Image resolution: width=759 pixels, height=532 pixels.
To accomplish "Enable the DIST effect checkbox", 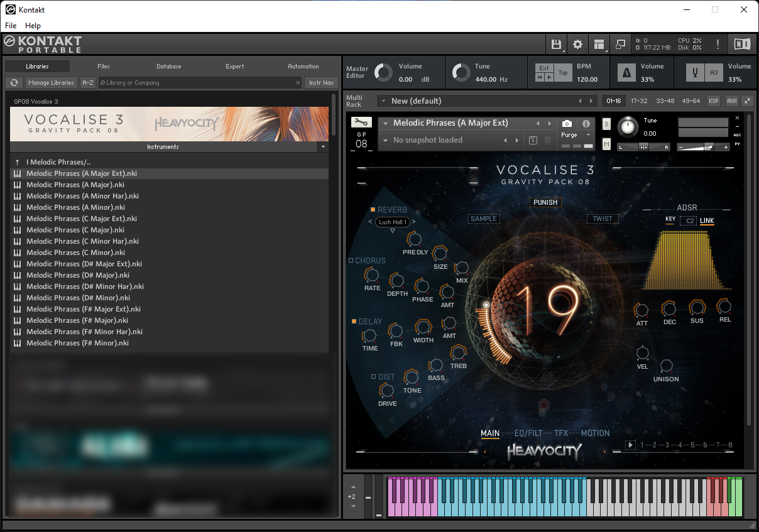I will click(x=373, y=377).
